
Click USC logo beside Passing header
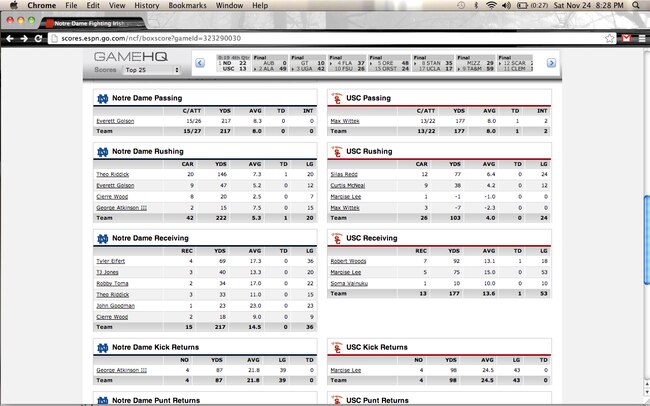coord(337,99)
